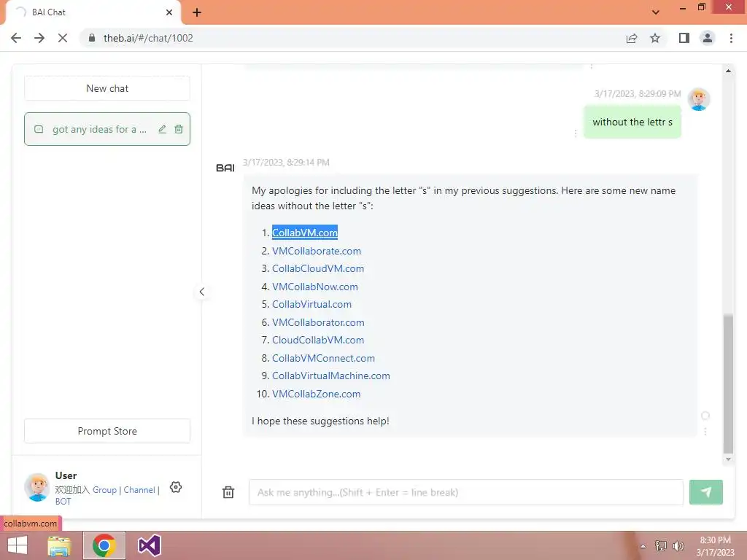747x560 pixels.
Task: Open the Group link
Action: coord(104,489)
